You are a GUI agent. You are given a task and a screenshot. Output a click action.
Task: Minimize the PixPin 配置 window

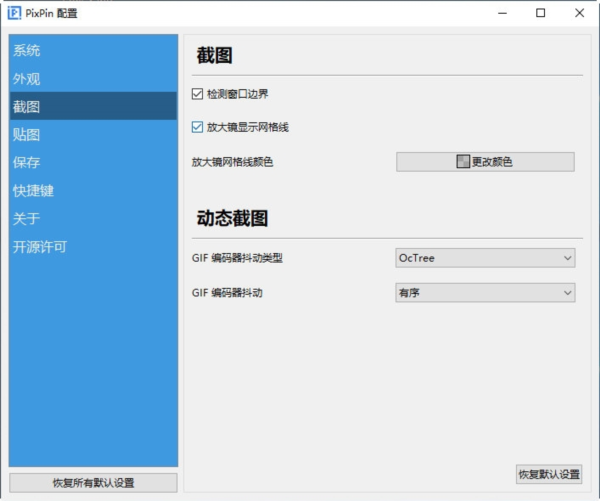pyautogui.click(x=502, y=13)
